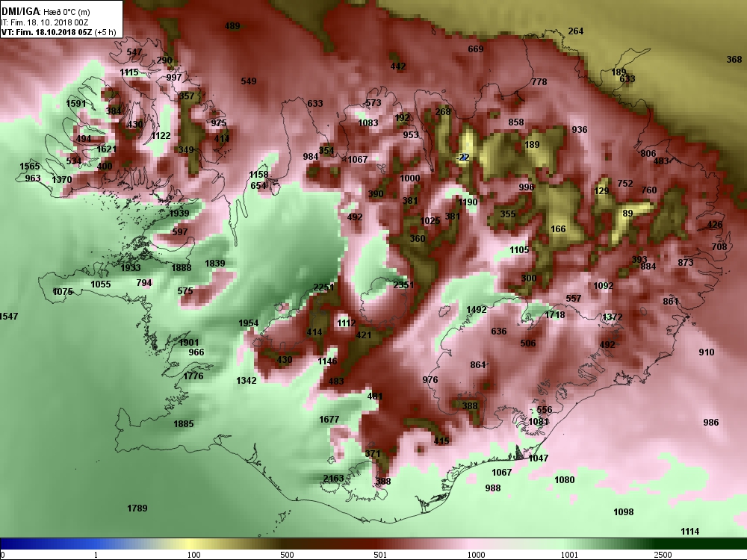Screen dimensions: 747x560
Task: Select the value 1080
Action: tap(565, 479)
